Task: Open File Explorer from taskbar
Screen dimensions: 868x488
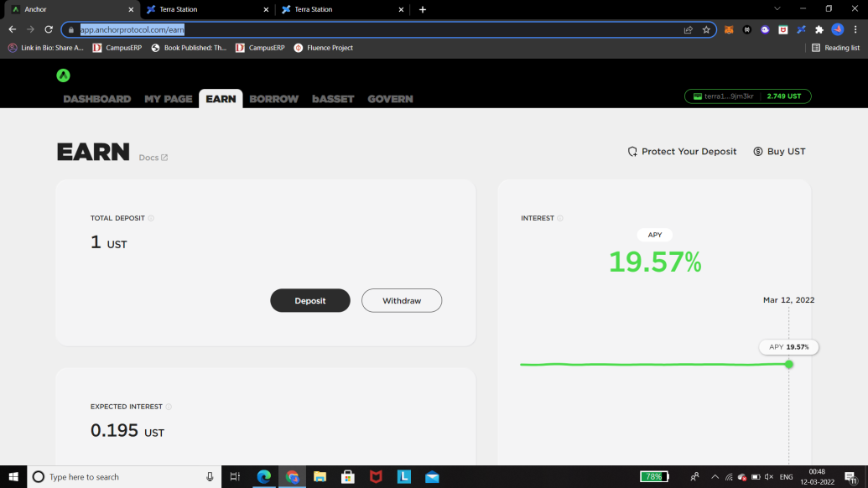Action: pos(320,477)
